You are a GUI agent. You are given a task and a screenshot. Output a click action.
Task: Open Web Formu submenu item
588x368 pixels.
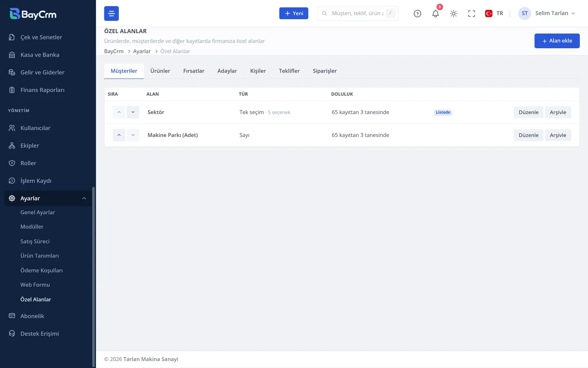pyautogui.click(x=35, y=285)
